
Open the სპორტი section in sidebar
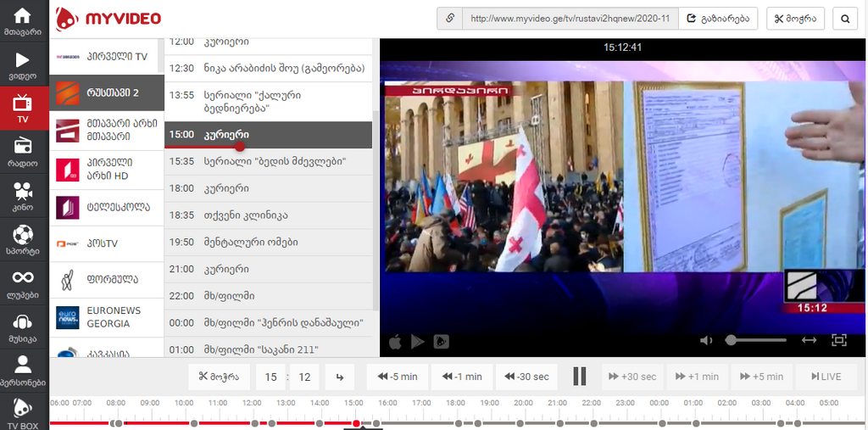pyautogui.click(x=23, y=238)
